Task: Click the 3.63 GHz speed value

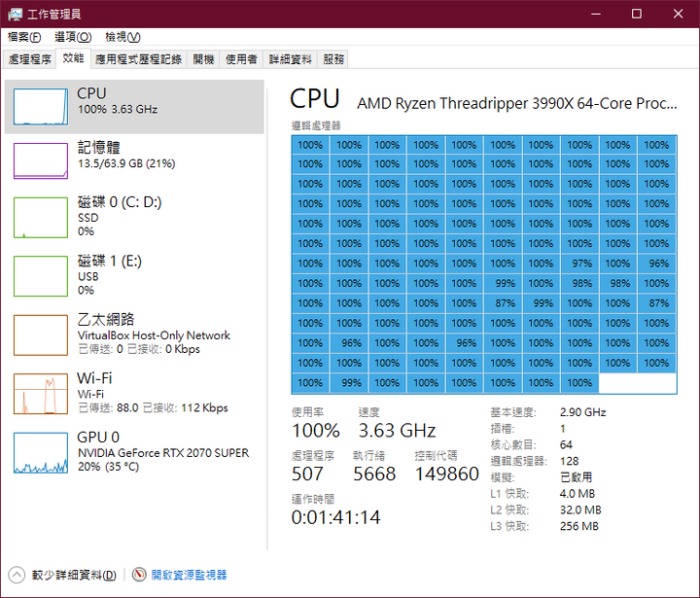Action: pos(397,431)
